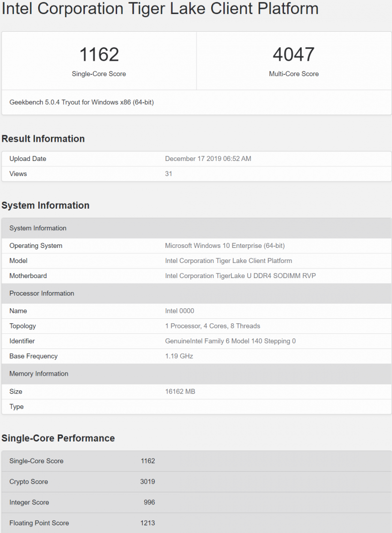Select the 4047 multi-core score number
The image size is (392, 533).
coord(293,54)
